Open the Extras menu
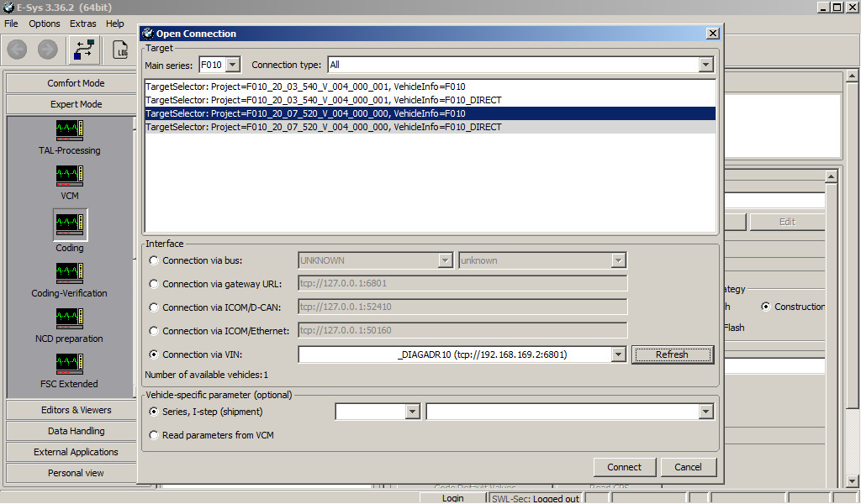This screenshot has width=861, height=504. [82, 24]
